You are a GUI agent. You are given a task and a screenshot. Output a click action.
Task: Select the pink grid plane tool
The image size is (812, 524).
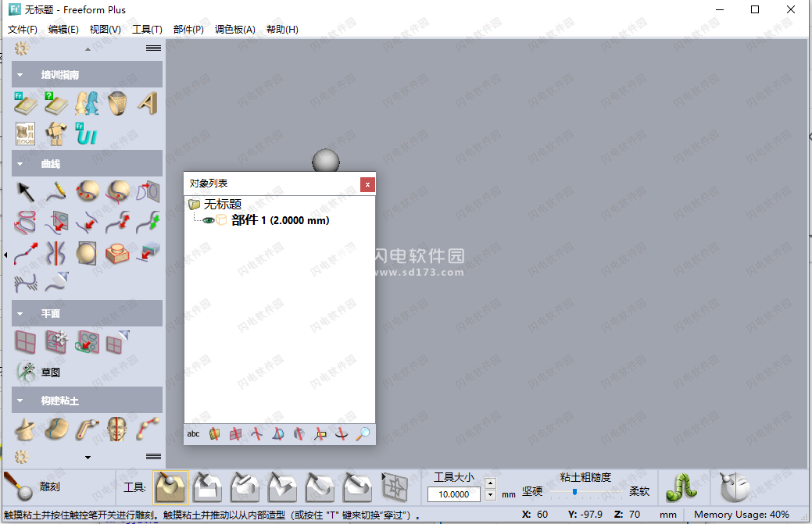pos(25,342)
